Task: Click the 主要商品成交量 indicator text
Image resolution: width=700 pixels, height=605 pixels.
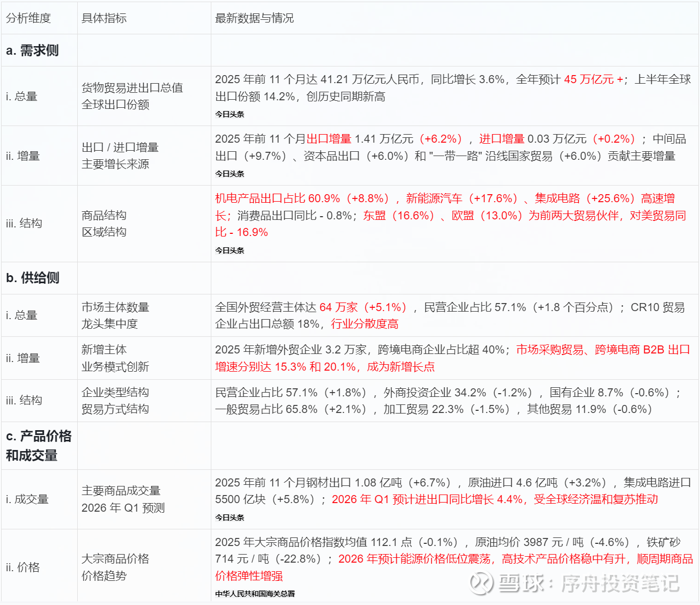Action: tap(121, 491)
